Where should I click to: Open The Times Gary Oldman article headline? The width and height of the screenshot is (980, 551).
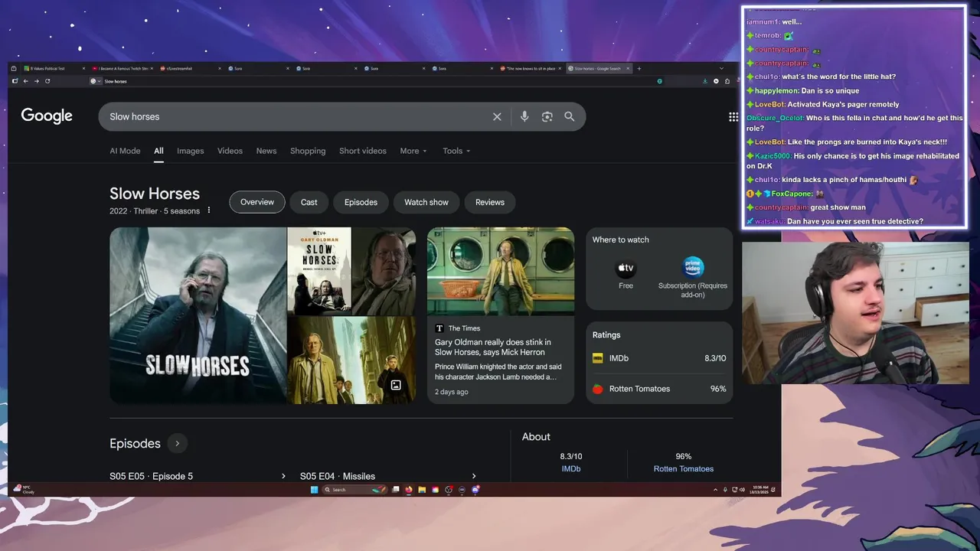[x=493, y=347]
